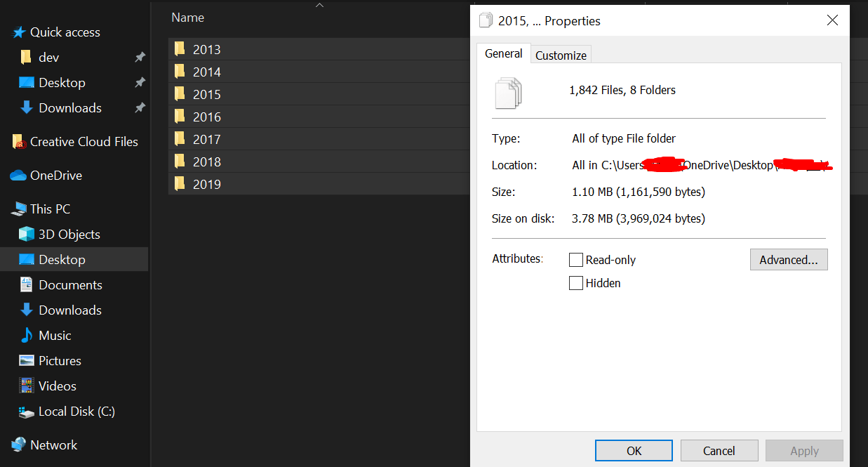Select the OneDrive label in sidebar

point(56,176)
